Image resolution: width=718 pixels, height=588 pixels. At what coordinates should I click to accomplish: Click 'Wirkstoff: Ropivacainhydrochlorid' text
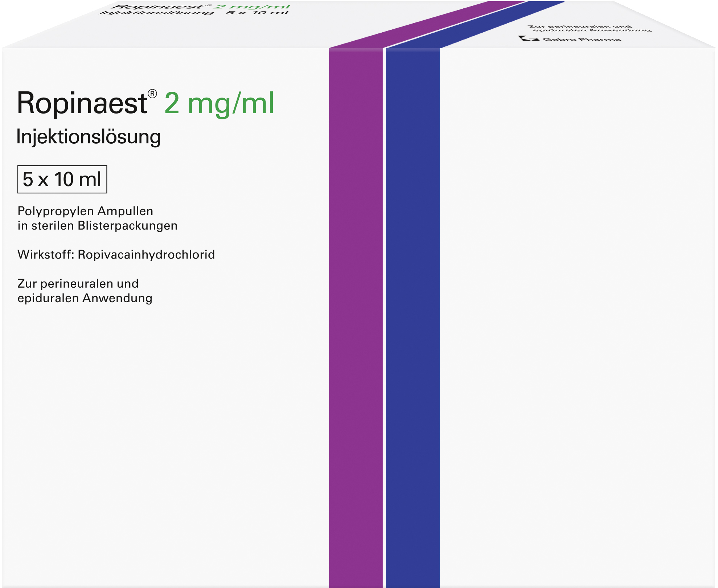tap(116, 255)
